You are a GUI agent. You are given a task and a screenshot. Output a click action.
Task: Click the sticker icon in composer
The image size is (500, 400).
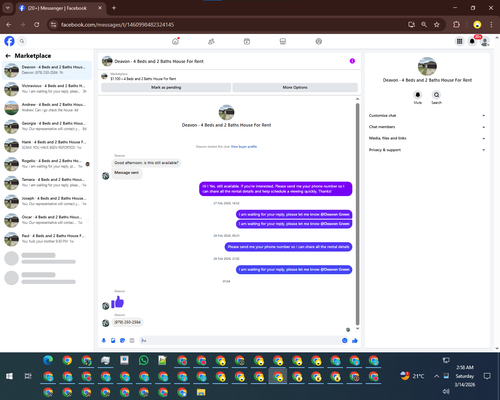coord(122,340)
